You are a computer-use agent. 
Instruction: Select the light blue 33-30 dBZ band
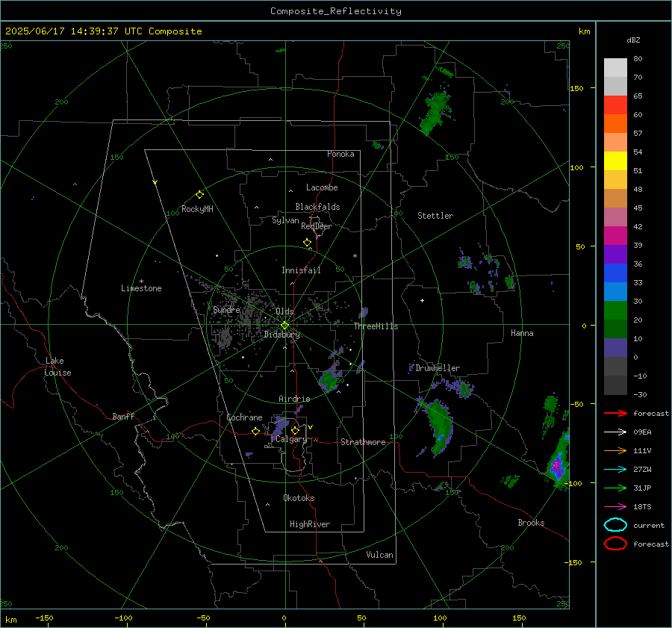coord(615,292)
